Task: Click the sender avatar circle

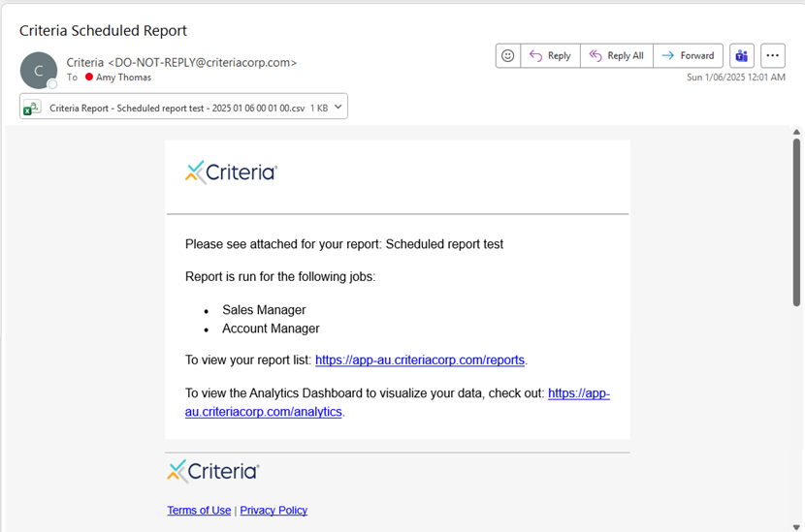Action: click(39, 70)
